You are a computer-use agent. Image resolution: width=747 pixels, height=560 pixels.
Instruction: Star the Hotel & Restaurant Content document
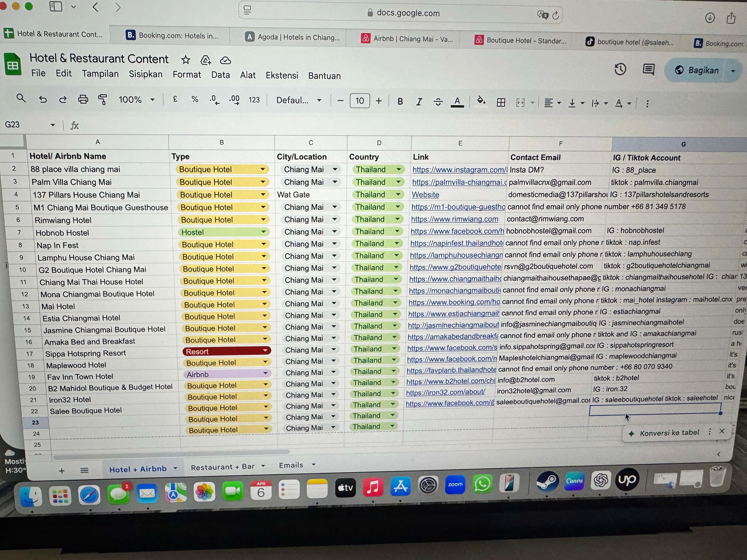pyautogui.click(x=185, y=60)
